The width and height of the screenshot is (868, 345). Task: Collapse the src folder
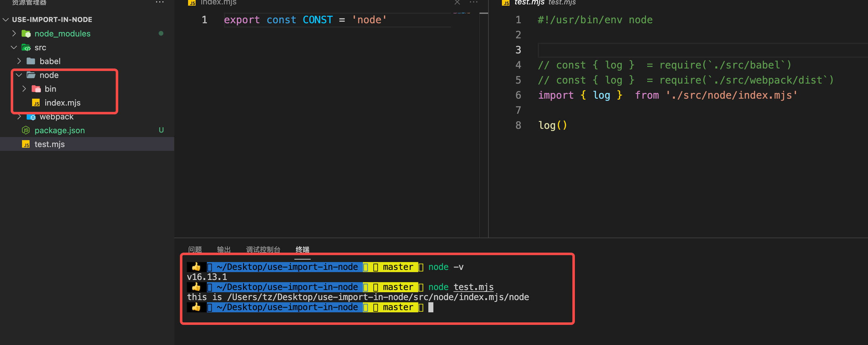pos(14,47)
